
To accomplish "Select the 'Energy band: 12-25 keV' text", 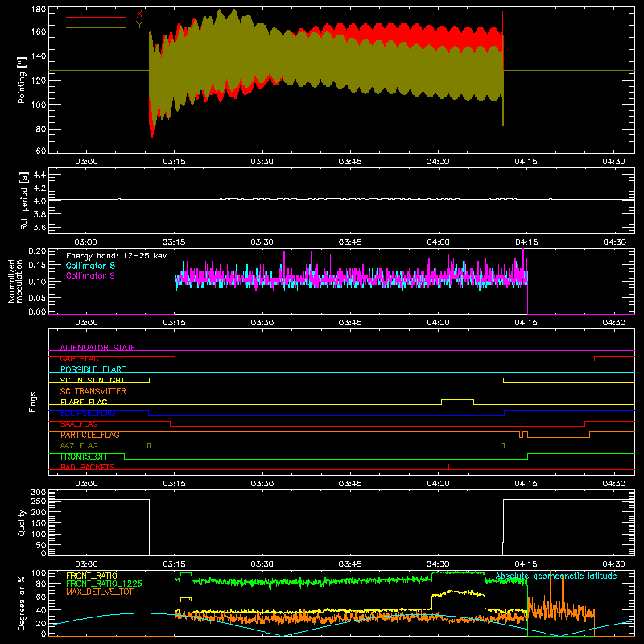I will 117,256.
